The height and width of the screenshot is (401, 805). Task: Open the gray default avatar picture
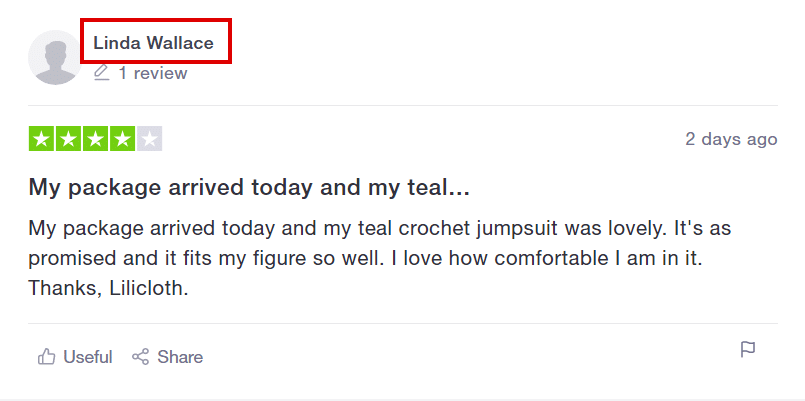click(x=55, y=57)
